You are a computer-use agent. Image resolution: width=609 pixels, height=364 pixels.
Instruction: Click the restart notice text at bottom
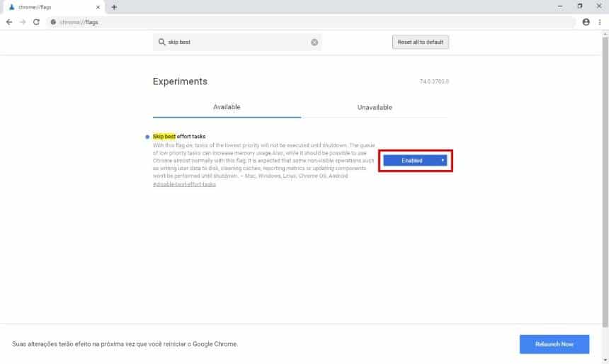coord(125,344)
